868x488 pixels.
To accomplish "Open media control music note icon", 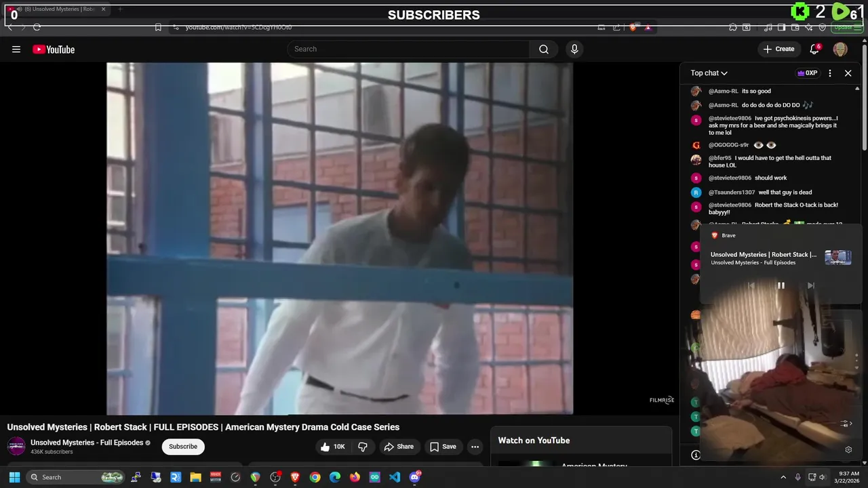I will pyautogui.click(x=768, y=27).
